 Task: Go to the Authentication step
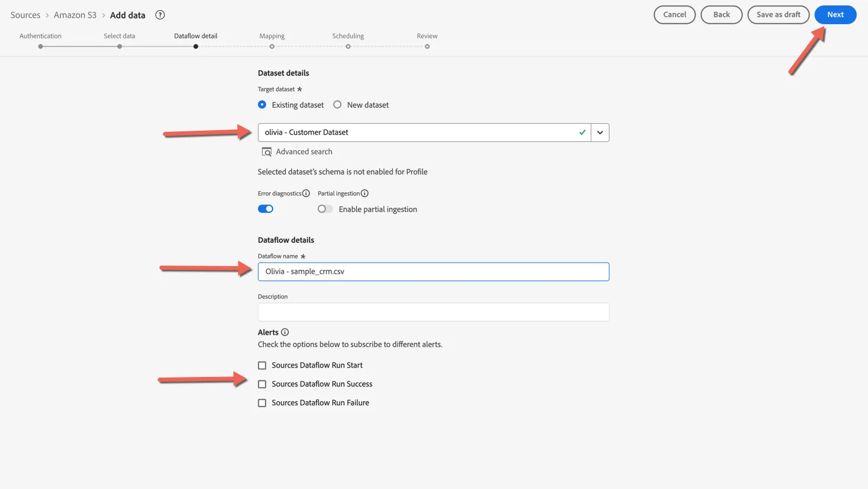click(x=40, y=39)
